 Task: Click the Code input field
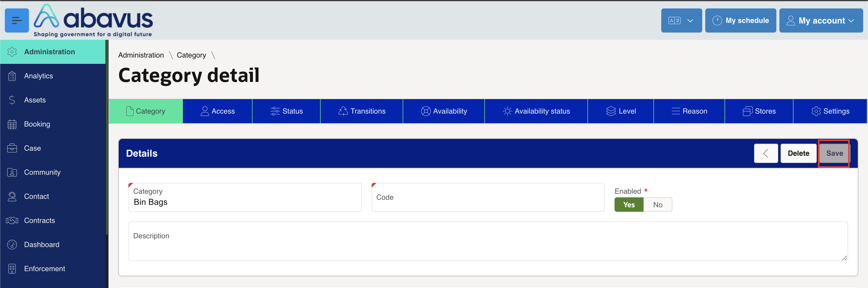point(488,197)
